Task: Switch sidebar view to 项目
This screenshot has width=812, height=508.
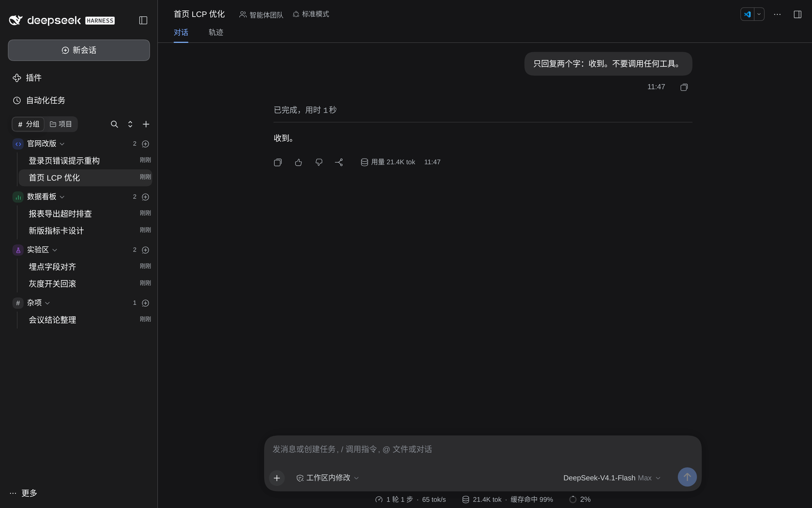Action: point(61,124)
